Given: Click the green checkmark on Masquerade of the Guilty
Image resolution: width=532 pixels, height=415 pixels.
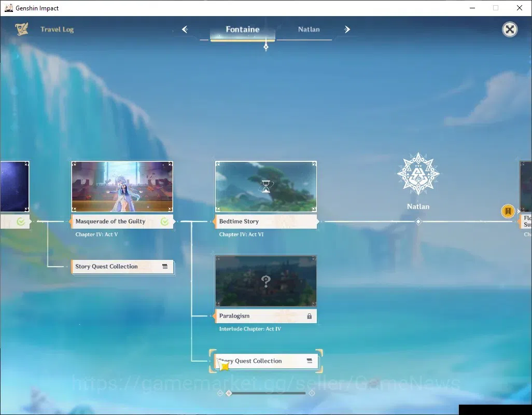Looking at the screenshot, I should click(x=164, y=222).
